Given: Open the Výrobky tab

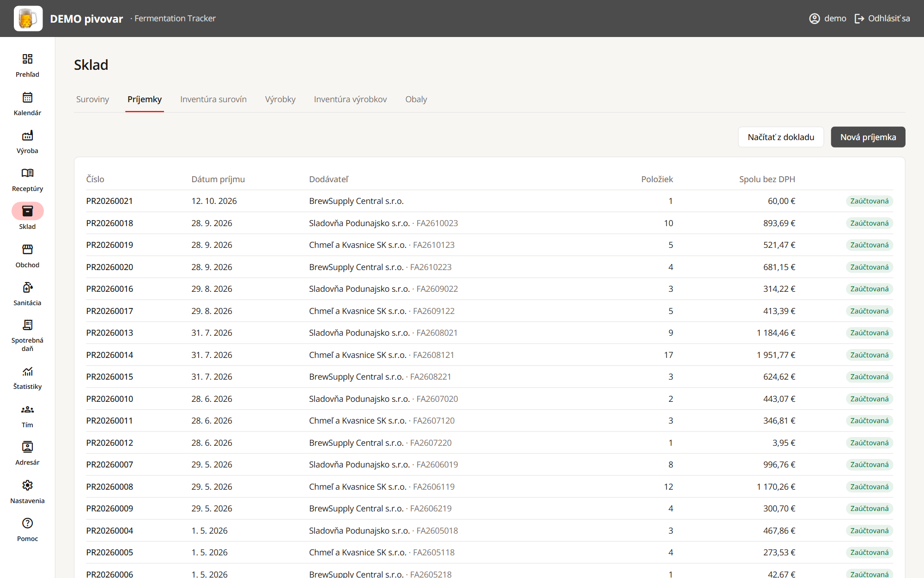Looking at the screenshot, I should pos(280,99).
